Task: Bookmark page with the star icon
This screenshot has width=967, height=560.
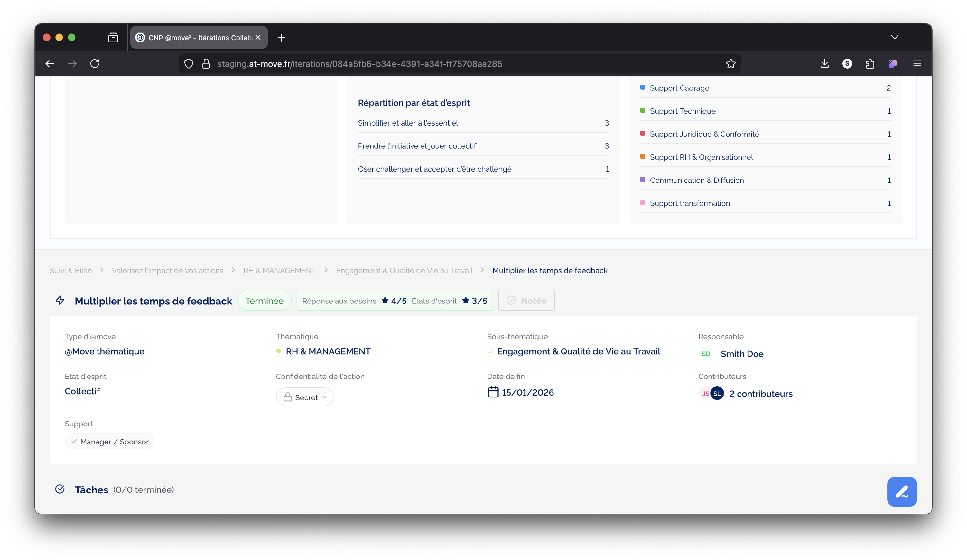Action: (x=730, y=64)
